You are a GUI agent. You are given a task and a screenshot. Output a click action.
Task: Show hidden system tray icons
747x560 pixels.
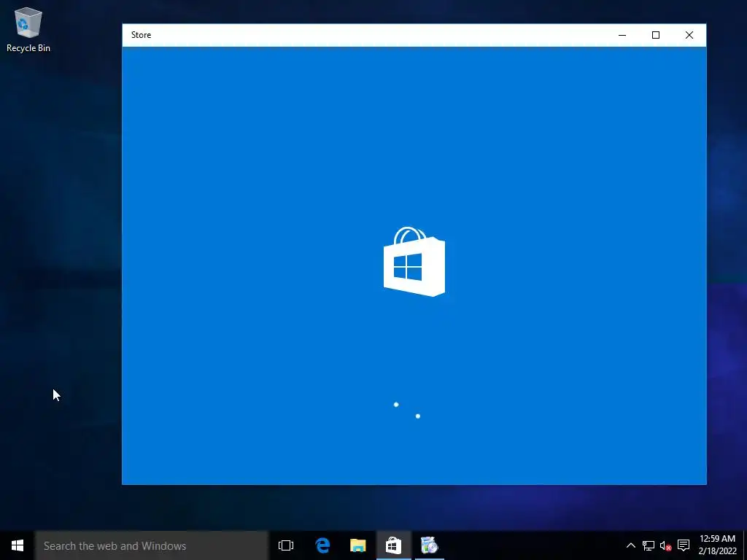click(x=630, y=545)
